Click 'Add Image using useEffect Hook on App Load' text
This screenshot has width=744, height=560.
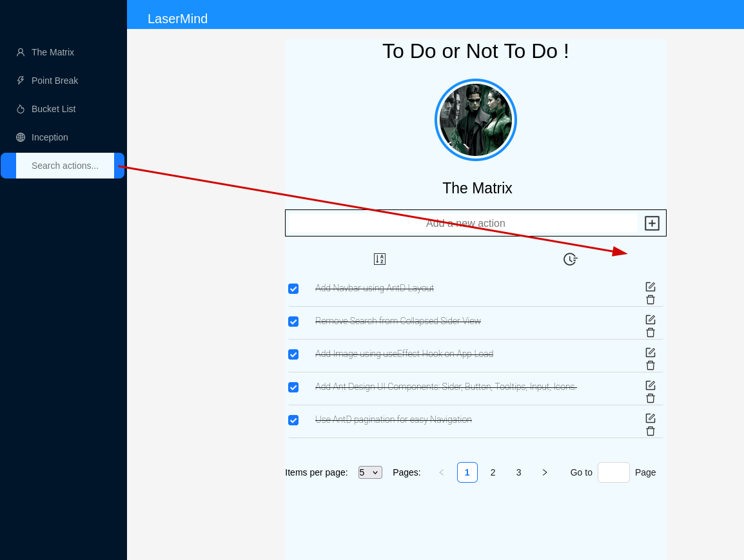404,354
